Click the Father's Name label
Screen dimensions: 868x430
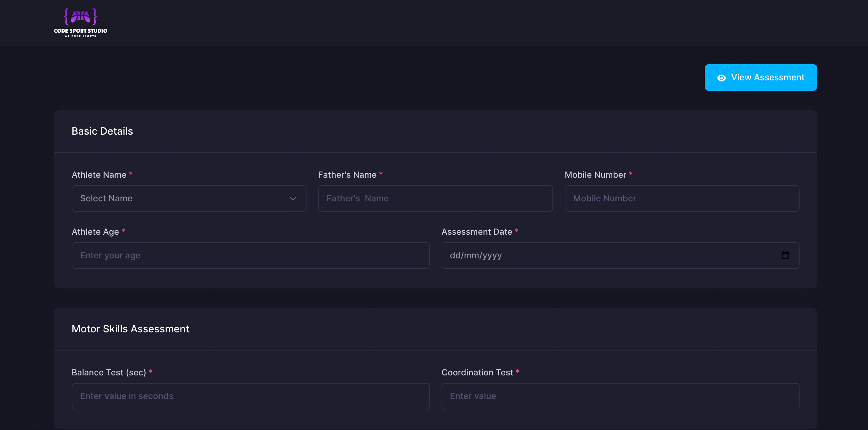(347, 175)
